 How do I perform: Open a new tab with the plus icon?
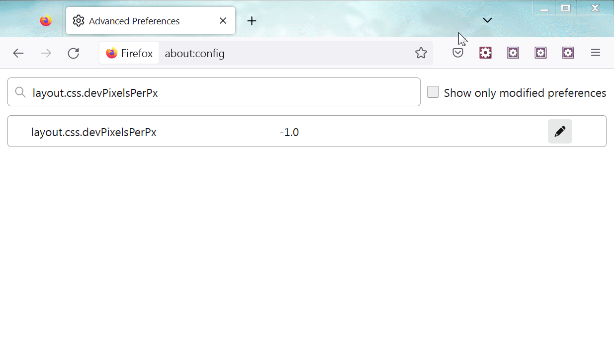(252, 21)
